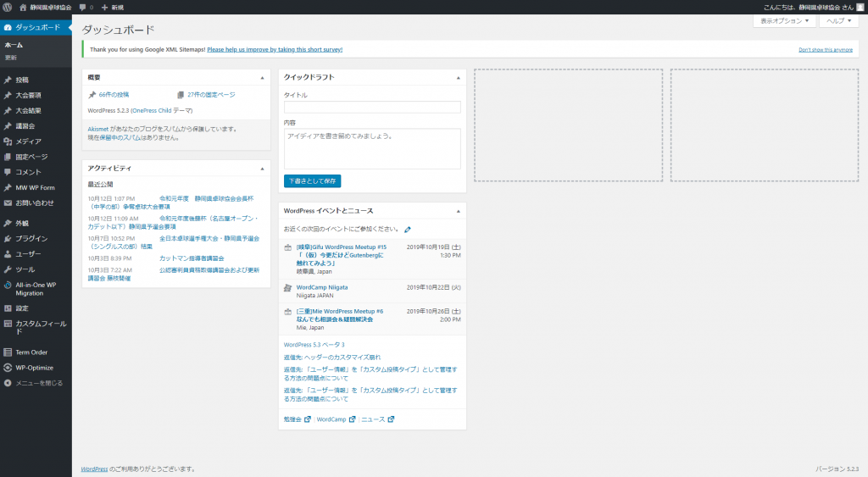
Task: Collapse the クイックドラフト widget panel
Action: 459,78
